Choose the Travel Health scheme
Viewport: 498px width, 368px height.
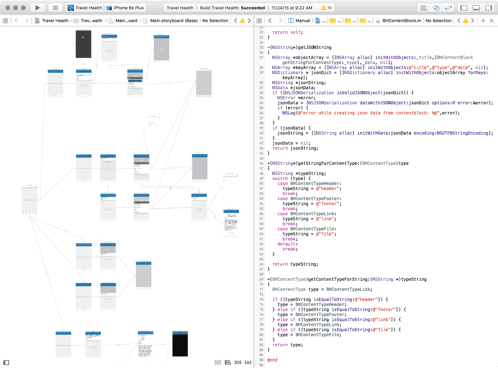point(85,8)
